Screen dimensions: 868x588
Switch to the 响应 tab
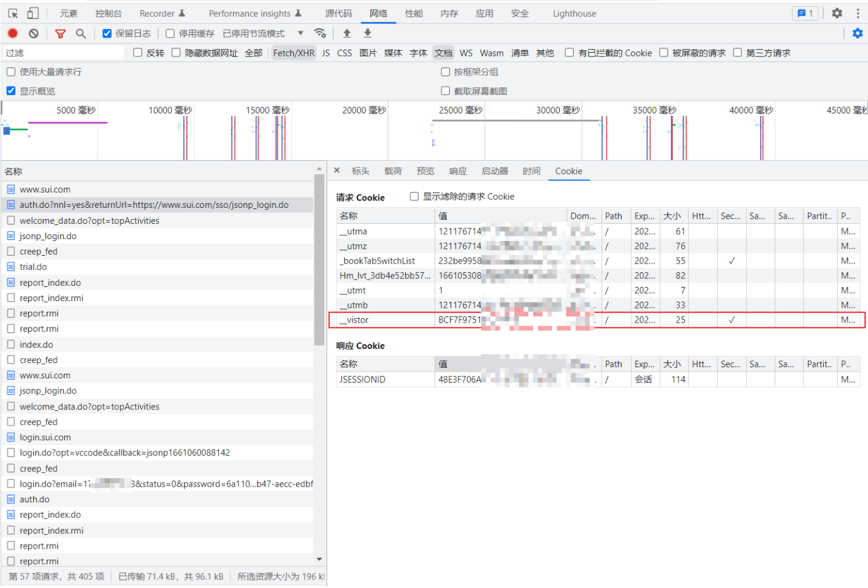click(458, 172)
